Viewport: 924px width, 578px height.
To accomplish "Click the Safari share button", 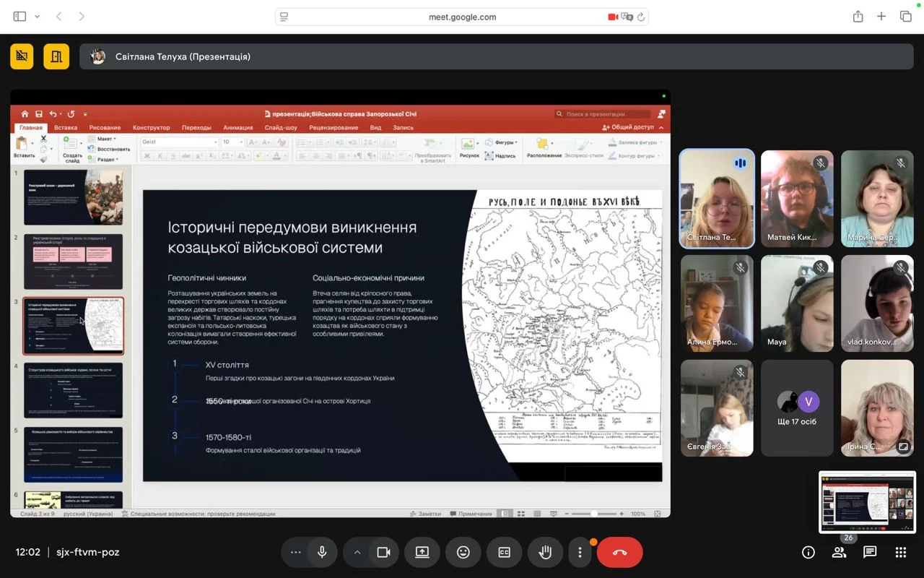I will 858,17.
